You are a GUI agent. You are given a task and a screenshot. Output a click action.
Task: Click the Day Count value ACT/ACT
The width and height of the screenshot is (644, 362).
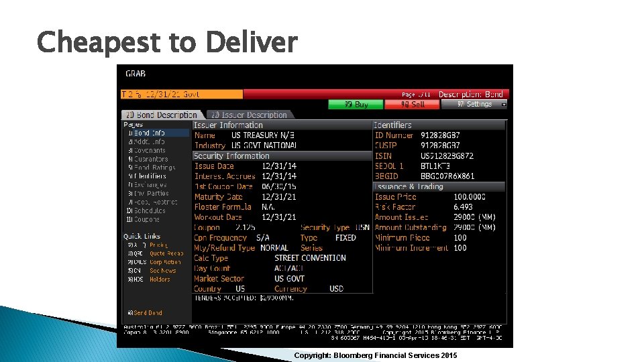pyautogui.click(x=288, y=268)
